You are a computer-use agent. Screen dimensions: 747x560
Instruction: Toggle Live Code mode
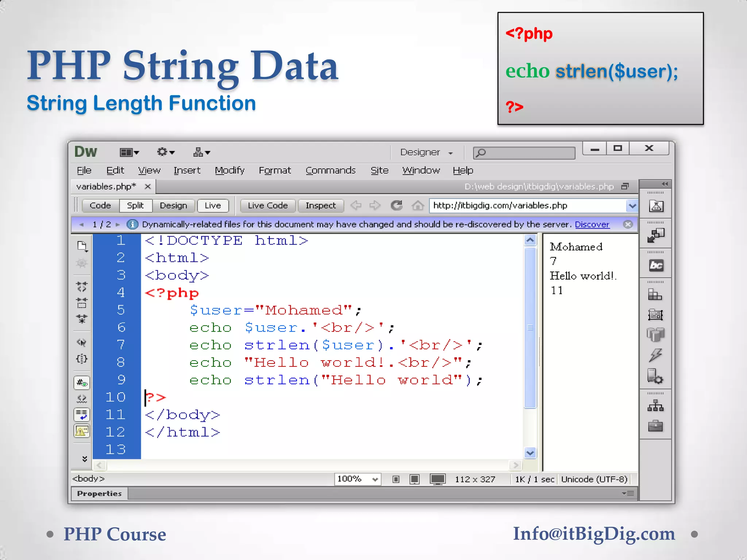click(268, 206)
